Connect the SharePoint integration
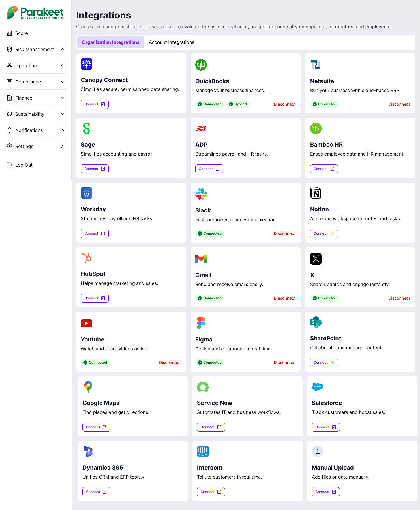This screenshot has width=420, height=510. (324, 363)
